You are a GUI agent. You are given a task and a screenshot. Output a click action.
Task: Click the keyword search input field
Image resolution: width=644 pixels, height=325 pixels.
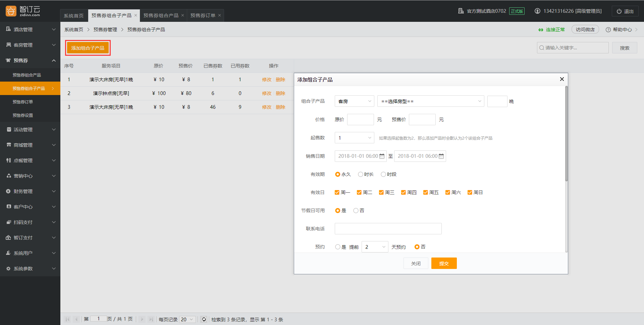point(573,48)
